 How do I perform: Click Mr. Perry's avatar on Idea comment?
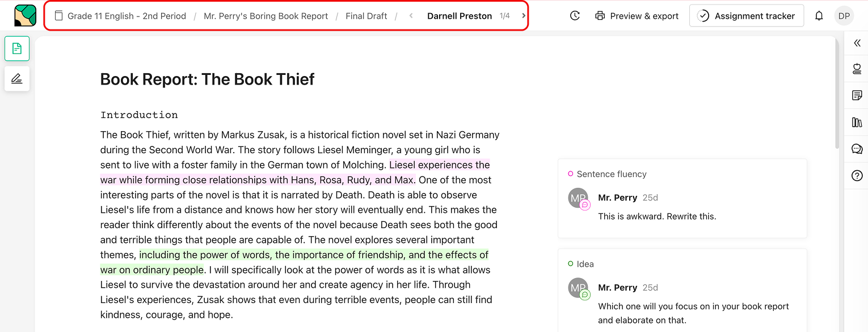pos(578,288)
